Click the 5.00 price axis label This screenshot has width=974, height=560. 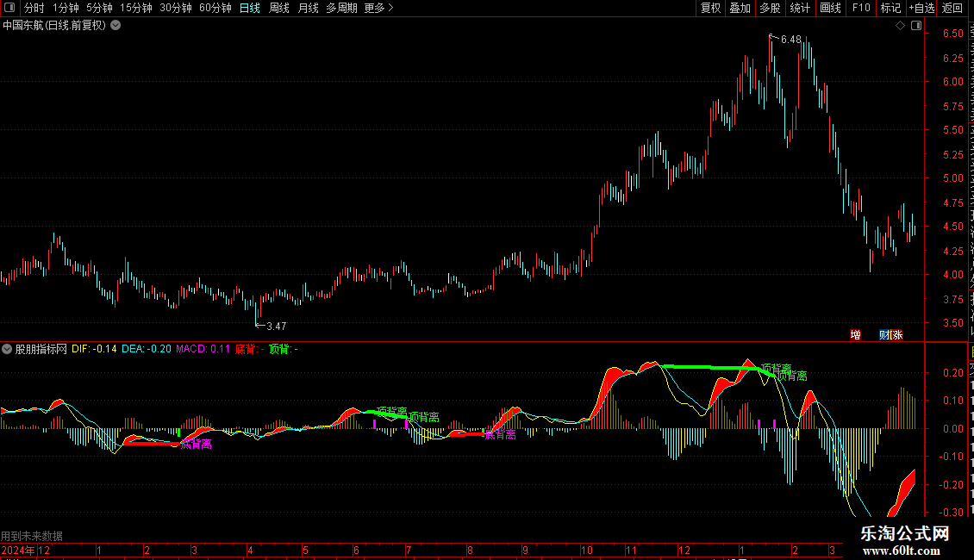(x=952, y=178)
